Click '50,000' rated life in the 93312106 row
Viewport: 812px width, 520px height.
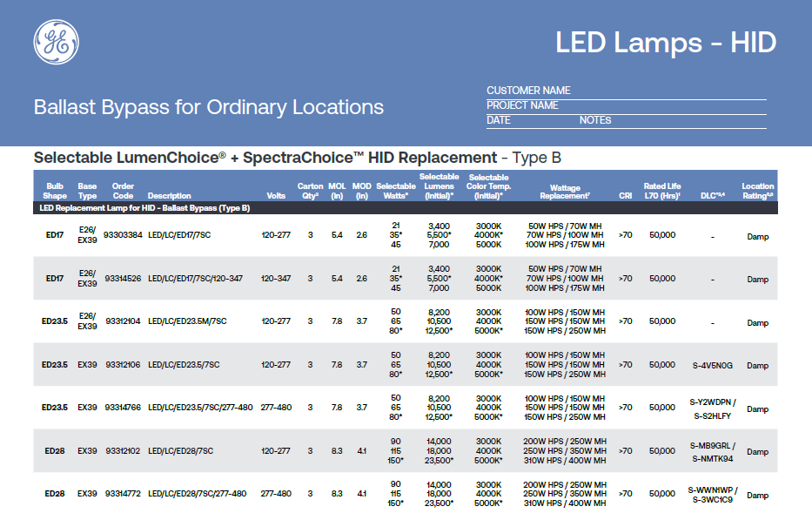pyautogui.click(x=662, y=365)
